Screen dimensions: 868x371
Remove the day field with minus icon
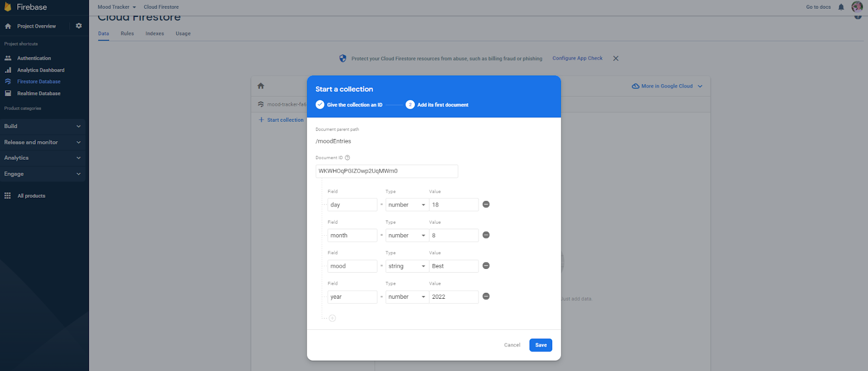point(486,204)
